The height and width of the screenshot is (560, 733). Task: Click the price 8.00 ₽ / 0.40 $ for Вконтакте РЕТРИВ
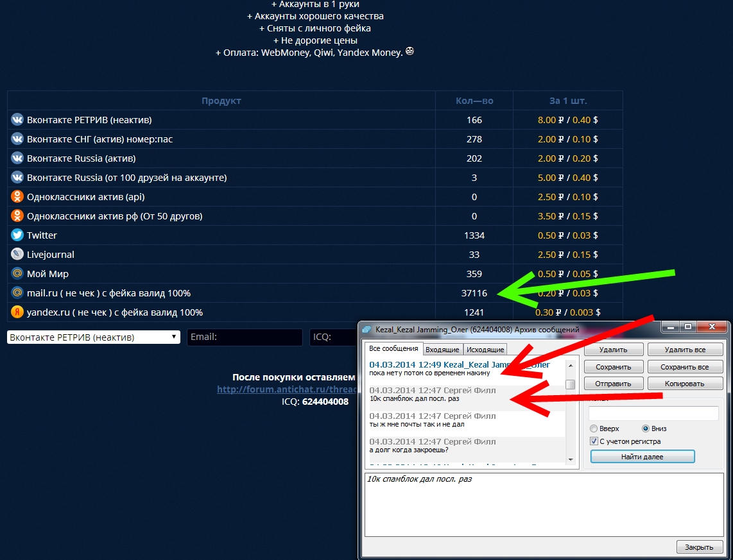pos(567,120)
